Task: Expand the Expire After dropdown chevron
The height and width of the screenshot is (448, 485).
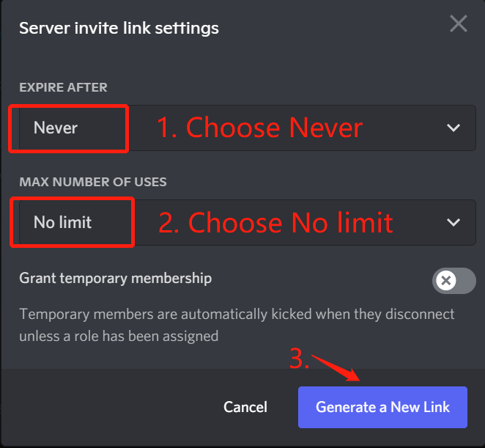Action: (453, 128)
